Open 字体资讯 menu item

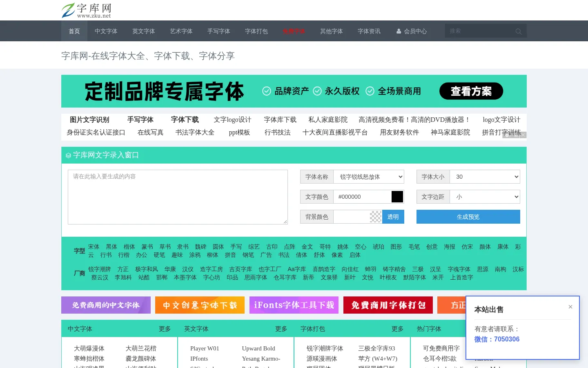[369, 31]
